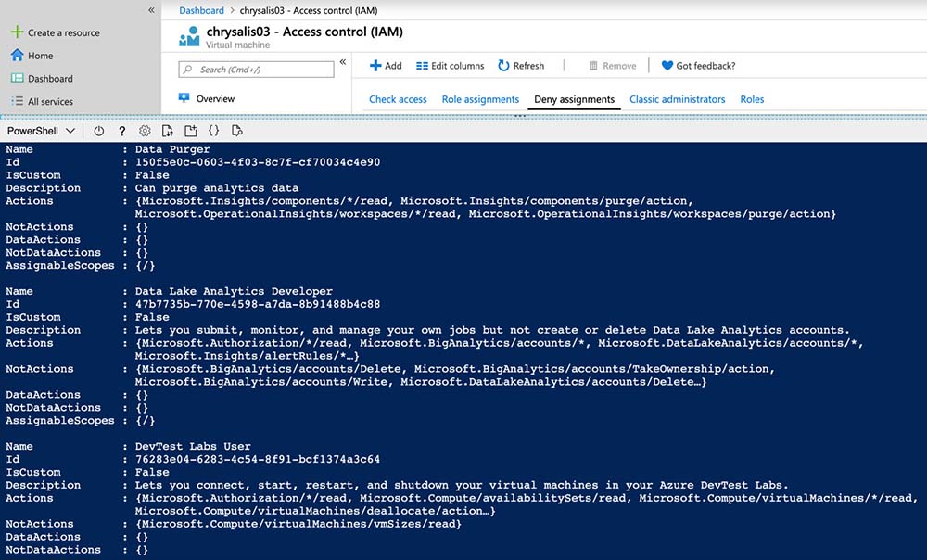Collapse the left portal sidebar
The image size is (927, 560).
[151, 10]
